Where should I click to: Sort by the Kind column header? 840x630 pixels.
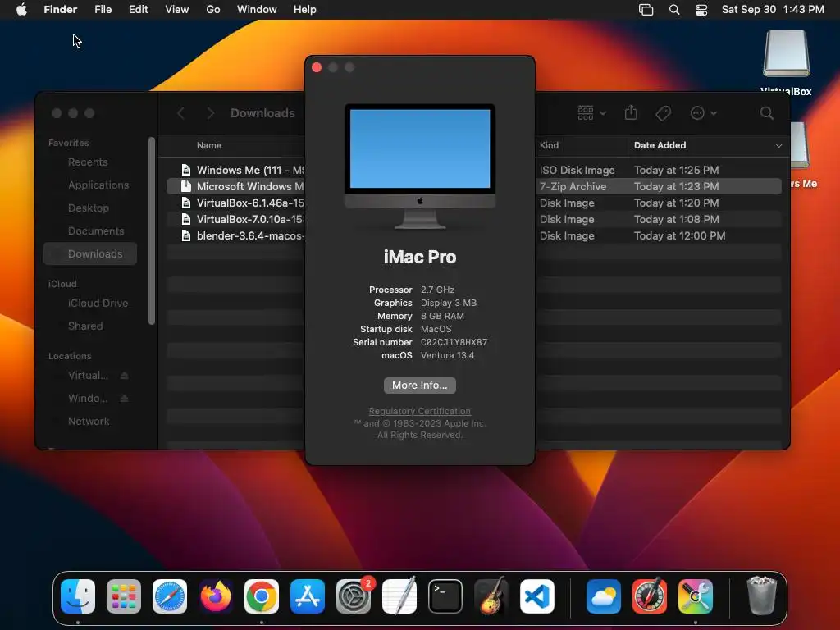point(549,145)
